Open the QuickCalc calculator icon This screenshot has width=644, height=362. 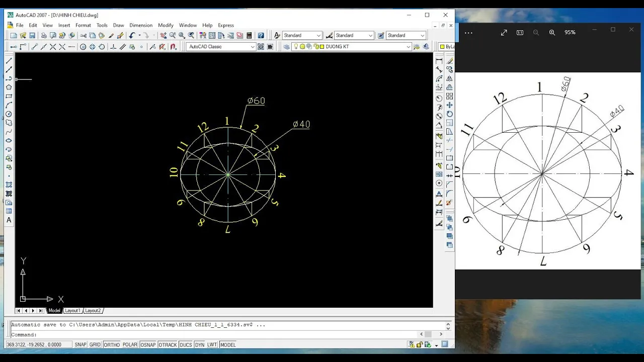(x=249, y=36)
